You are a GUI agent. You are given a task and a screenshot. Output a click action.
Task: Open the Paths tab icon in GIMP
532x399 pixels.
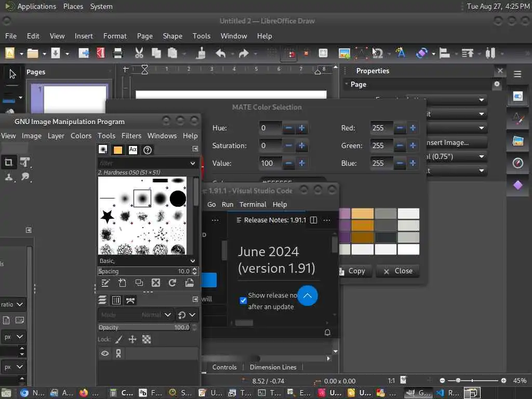[x=130, y=300]
